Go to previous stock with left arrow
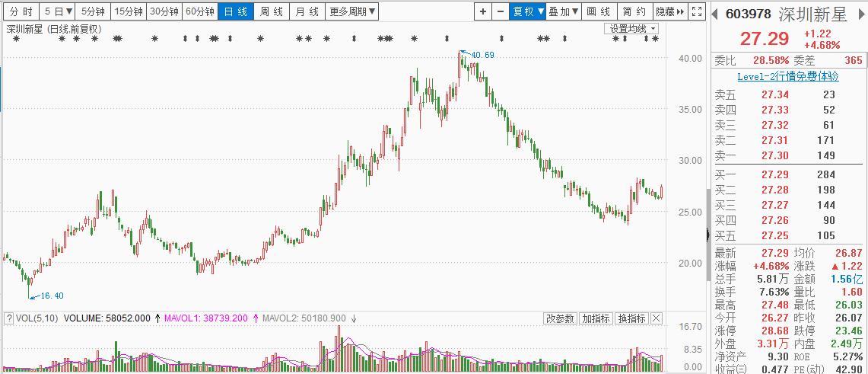Image resolution: width=868 pixels, height=374 pixels. click(x=715, y=14)
